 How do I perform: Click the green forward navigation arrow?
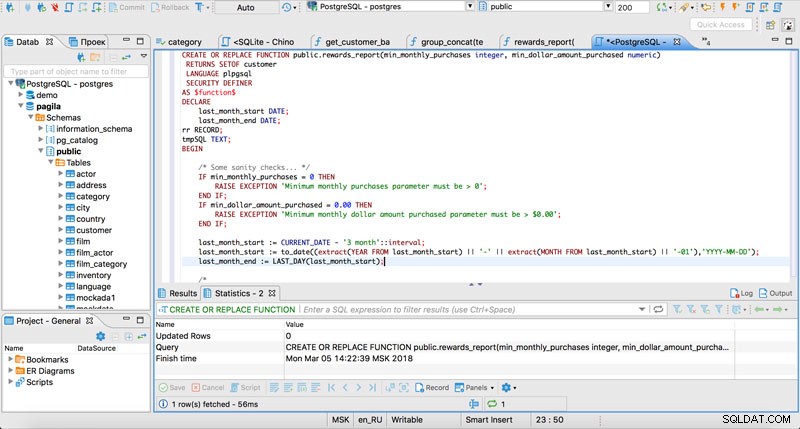(780, 310)
